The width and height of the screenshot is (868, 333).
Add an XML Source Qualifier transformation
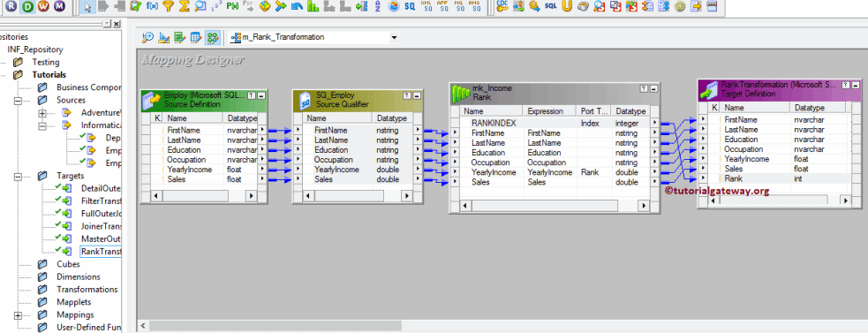(x=426, y=7)
